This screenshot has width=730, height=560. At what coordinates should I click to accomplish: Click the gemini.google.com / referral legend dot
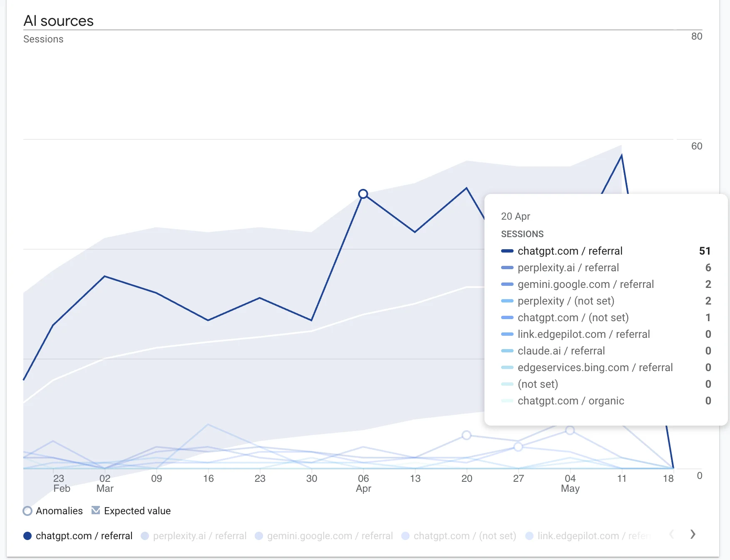[x=258, y=536]
